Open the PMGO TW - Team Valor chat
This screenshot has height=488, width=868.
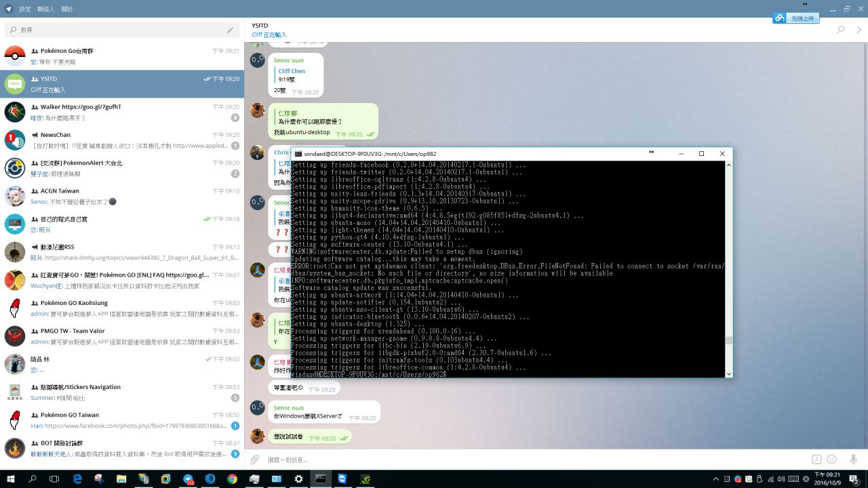click(x=122, y=336)
